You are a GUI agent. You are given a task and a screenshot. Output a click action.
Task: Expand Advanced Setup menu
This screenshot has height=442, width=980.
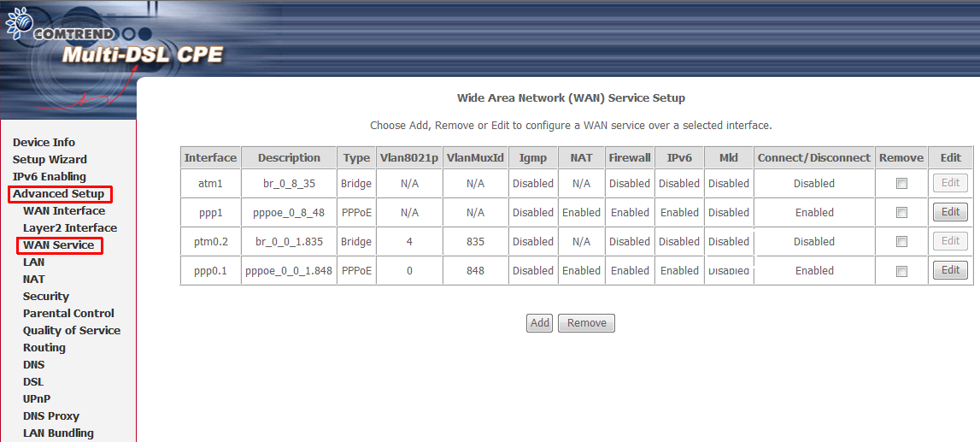tap(58, 194)
